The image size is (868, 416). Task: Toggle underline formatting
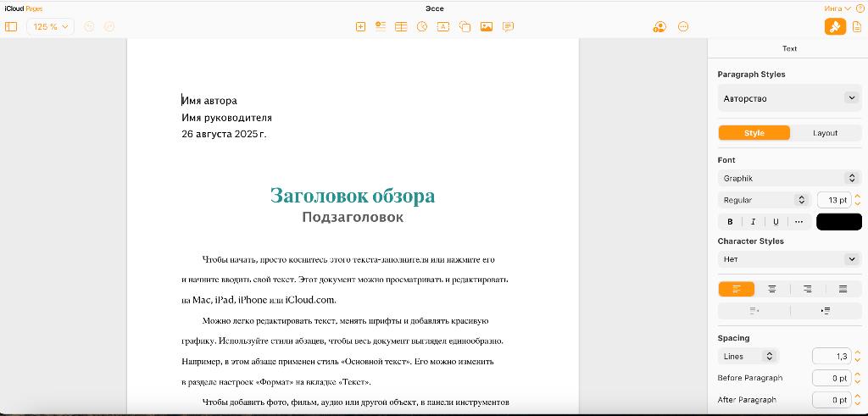point(776,222)
